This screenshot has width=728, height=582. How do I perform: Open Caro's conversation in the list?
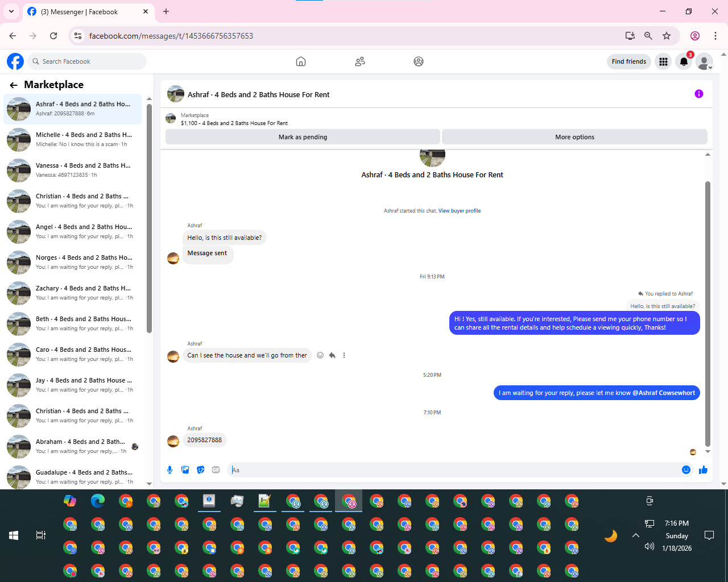point(73,354)
